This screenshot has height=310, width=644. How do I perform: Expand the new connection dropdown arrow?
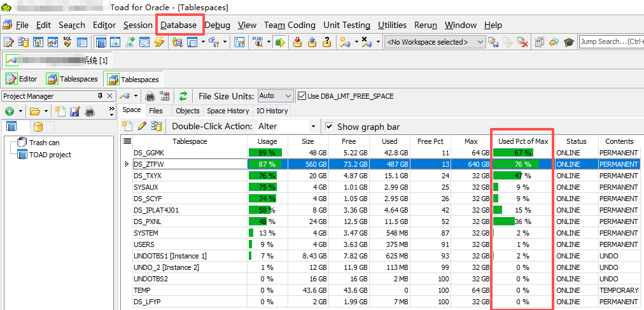(x=356, y=42)
